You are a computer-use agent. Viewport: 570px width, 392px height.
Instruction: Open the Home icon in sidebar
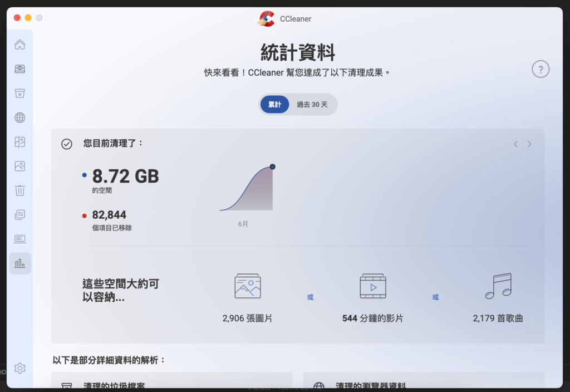click(19, 45)
